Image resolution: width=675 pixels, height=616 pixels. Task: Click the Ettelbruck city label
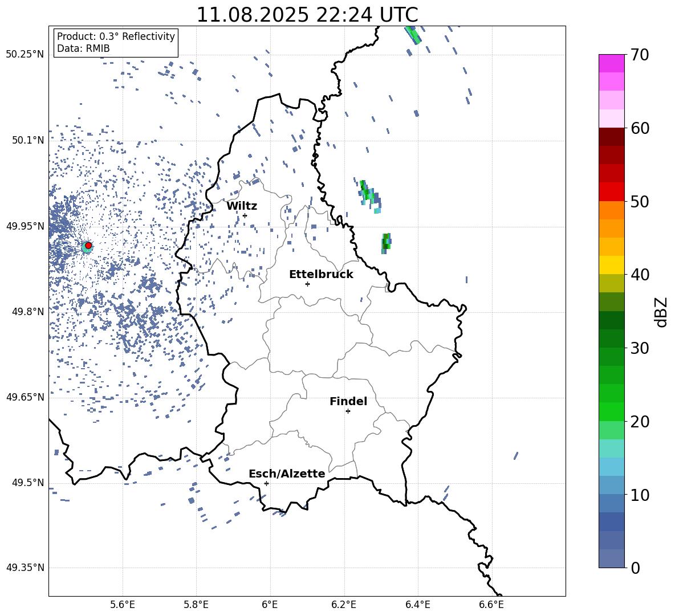(321, 275)
